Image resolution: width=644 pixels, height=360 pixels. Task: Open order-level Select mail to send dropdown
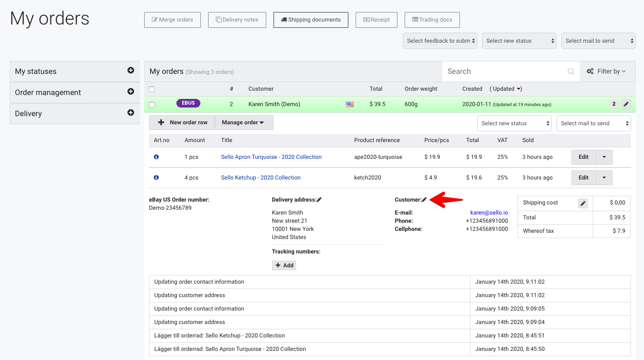[594, 123]
